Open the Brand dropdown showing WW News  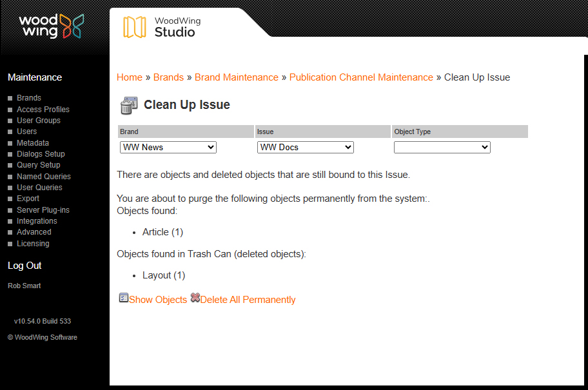(x=168, y=147)
